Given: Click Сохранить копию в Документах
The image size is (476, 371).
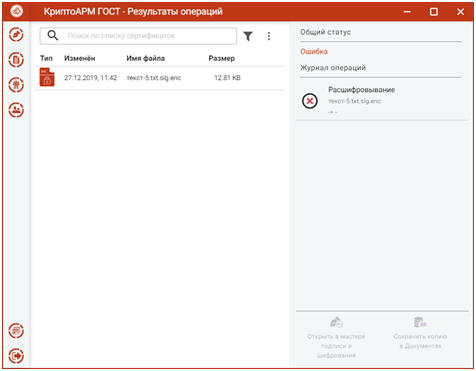Looking at the screenshot, I should (x=420, y=333).
